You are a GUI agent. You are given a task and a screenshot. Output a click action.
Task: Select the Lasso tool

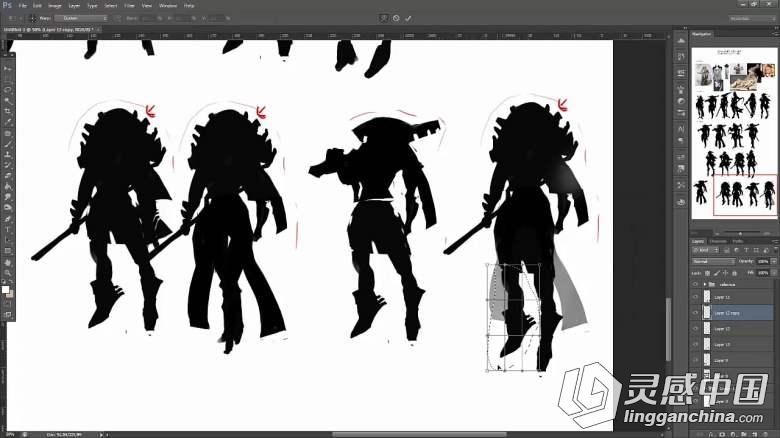[x=7, y=90]
